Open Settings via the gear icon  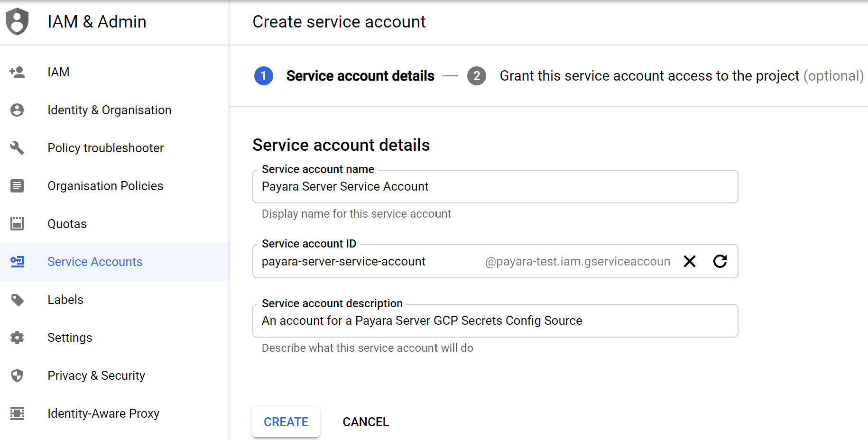click(x=17, y=337)
